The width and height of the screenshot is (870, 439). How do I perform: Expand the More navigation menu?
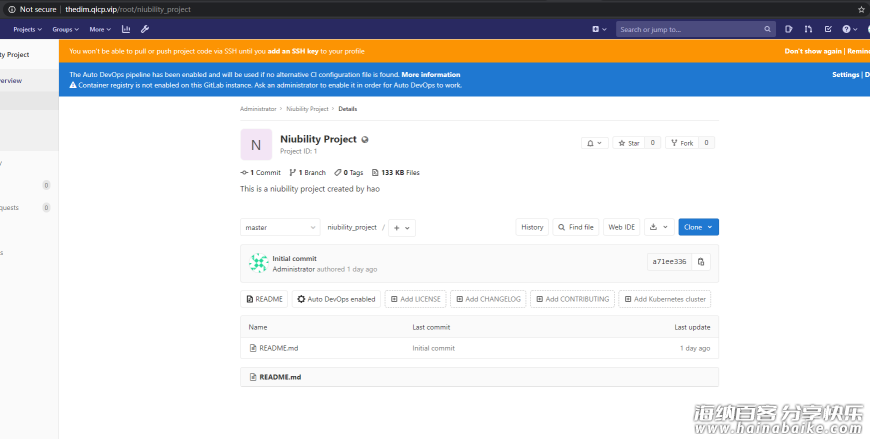[x=100, y=29]
